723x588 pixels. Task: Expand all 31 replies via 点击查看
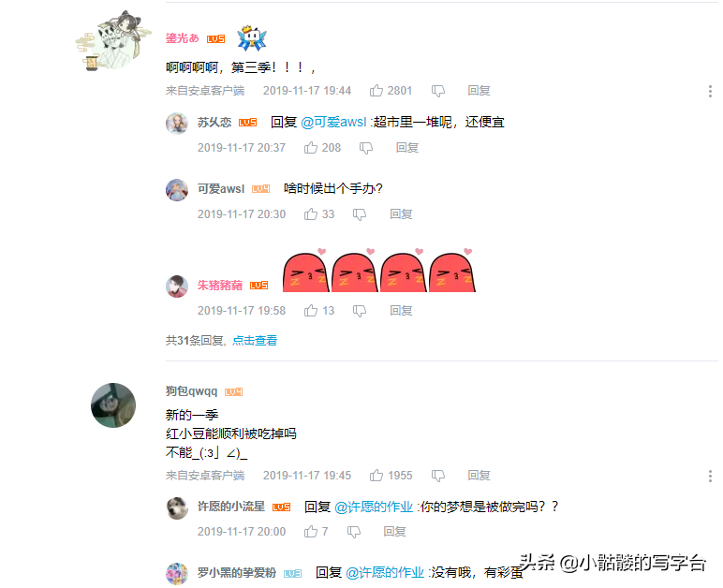click(255, 341)
